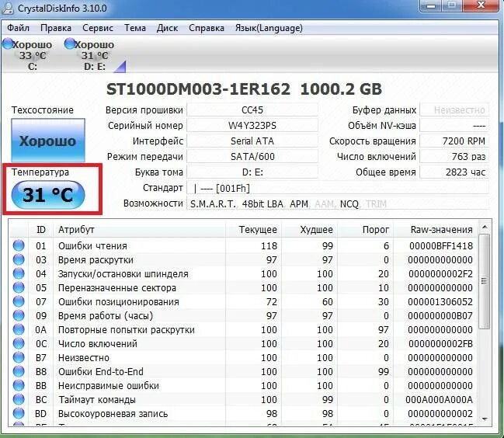
Task: Click the CrystalDiskInfo title bar icon
Action: pyautogui.click(x=7, y=8)
